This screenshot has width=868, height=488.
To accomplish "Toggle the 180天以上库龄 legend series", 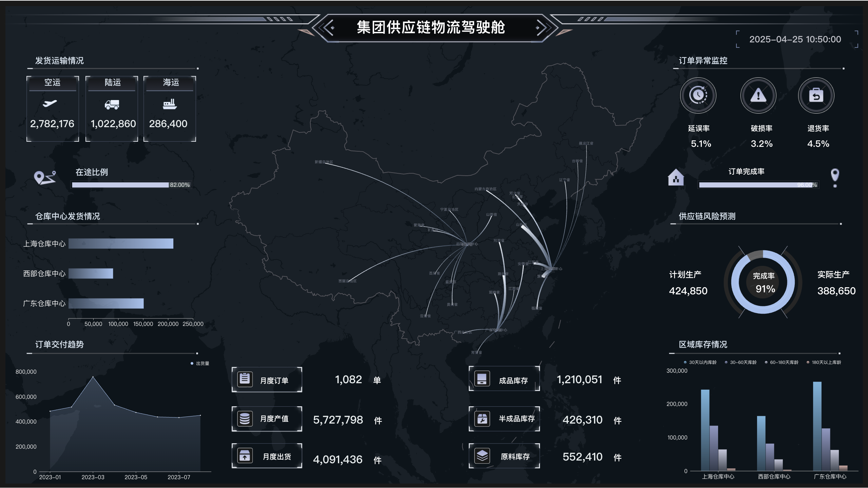I will coord(824,362).
